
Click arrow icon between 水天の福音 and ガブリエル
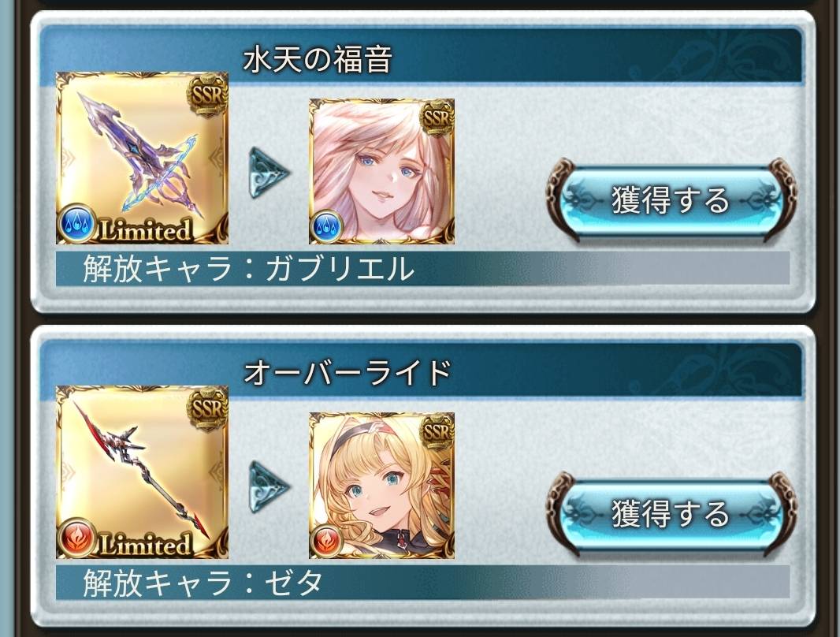click(269, 173)
